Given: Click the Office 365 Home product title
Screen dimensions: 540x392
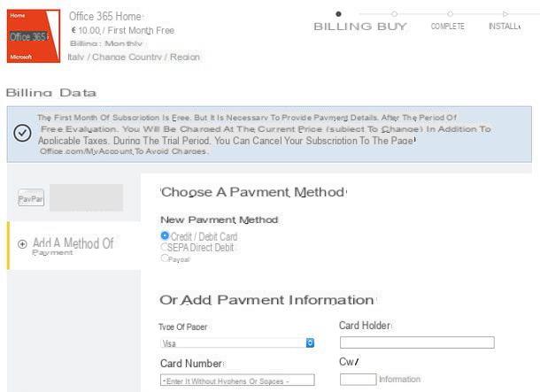Looking at the screenshot, I should (x=105, y=16).
